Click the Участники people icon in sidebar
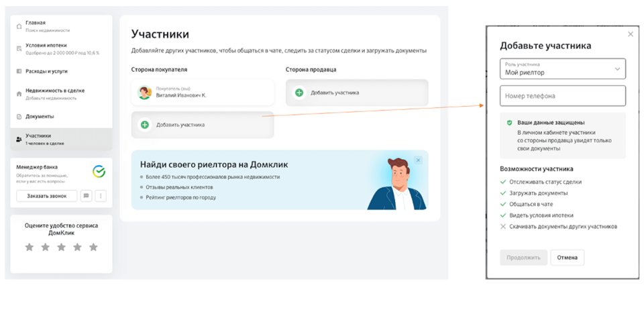This screenshot has height=314, width=644. (19, 139)
